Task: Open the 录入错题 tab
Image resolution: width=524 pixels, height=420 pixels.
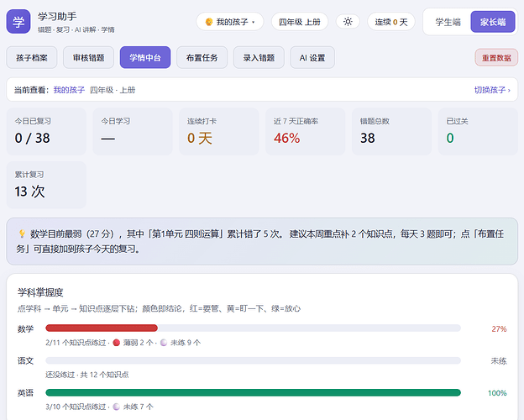Action: tap(259, 57)
